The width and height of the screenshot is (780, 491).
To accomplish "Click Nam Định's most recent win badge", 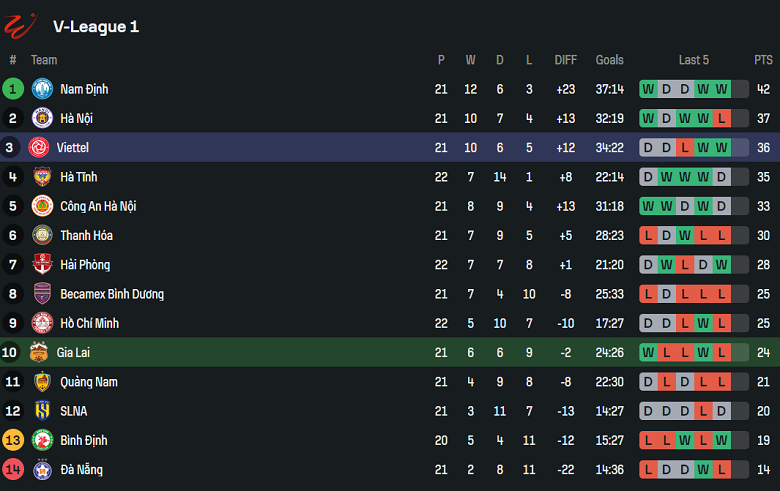I will click(x=721, y=89).
